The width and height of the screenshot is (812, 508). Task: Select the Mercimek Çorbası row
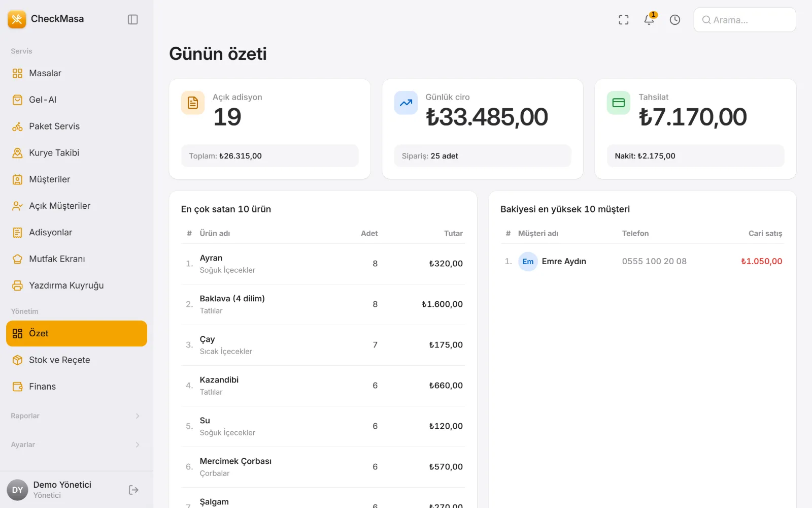tap(323, 467)
